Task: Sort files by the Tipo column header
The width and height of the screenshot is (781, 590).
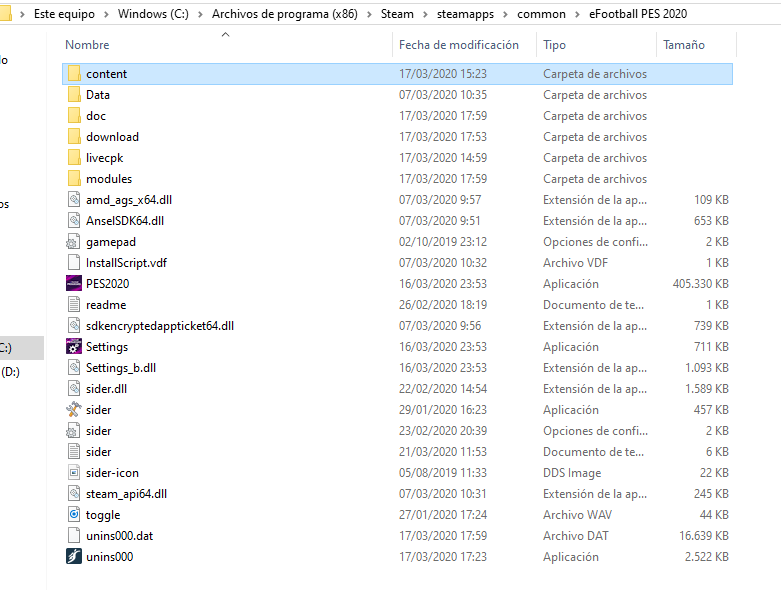Action: tap(554, 45)
